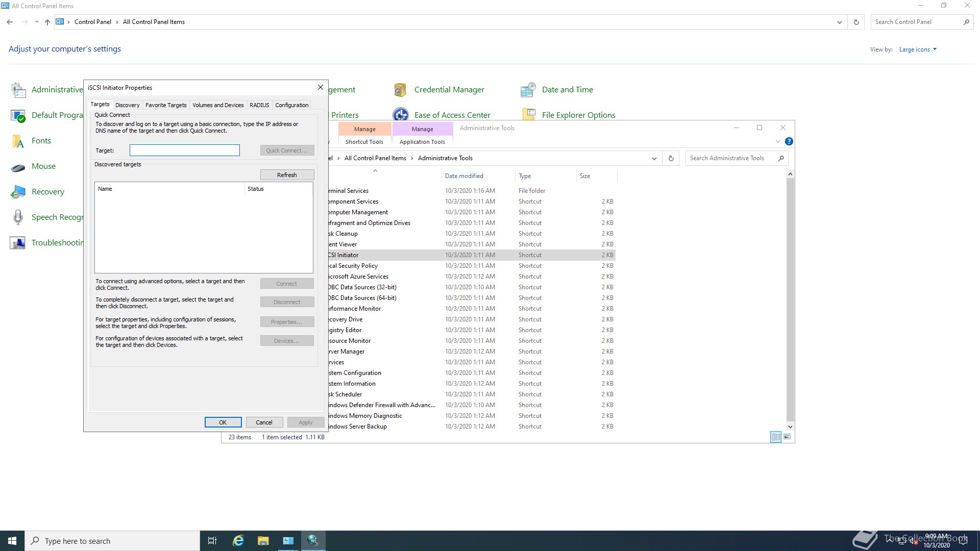Viewport: 980px width, 551px height.
Task: Open Default Programs icon
Action: (18, 115)
